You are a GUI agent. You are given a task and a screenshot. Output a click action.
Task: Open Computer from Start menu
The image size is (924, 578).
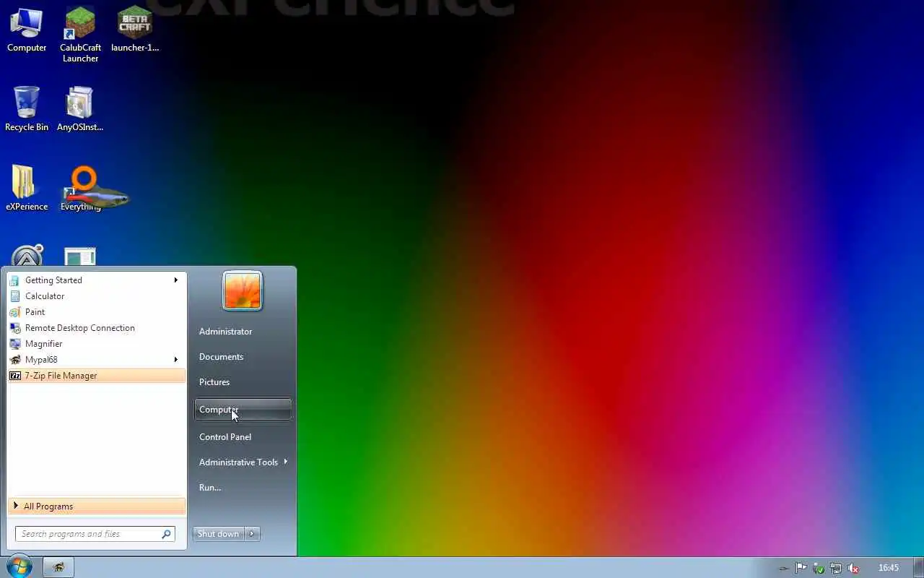pos(243,410)
